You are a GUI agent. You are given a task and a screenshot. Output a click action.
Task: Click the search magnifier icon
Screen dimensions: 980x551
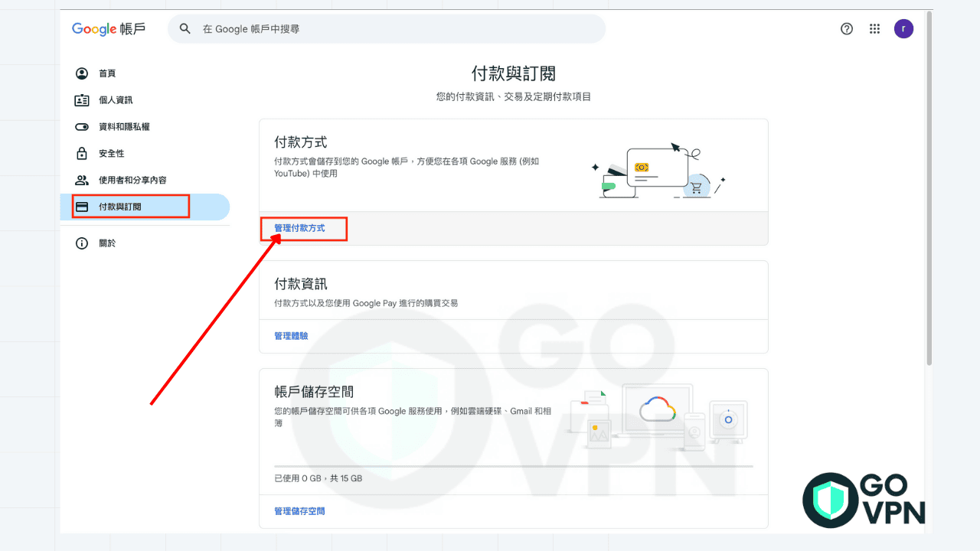tap(185, 28)
